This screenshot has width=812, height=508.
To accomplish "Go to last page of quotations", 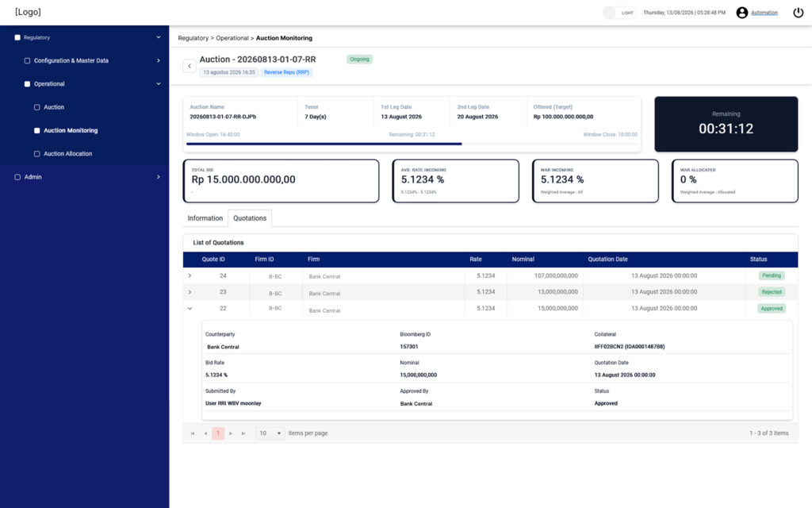I will (x=243, y=433).
